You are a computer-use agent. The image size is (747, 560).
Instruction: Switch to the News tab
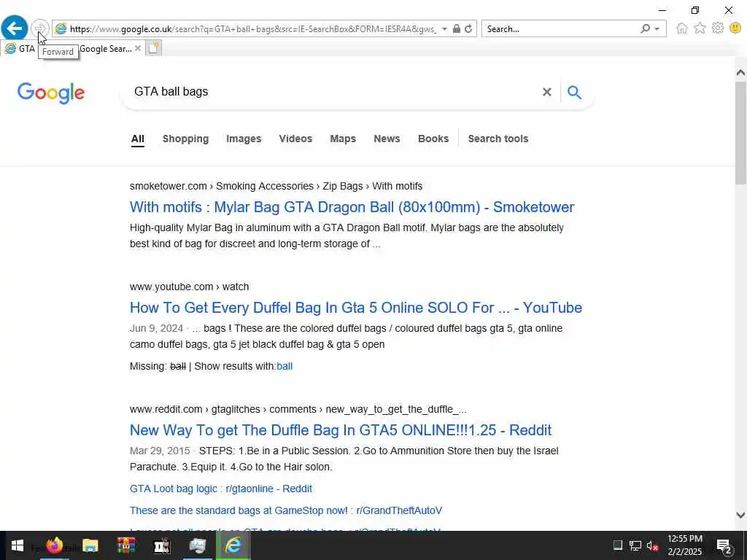[387, 139]
